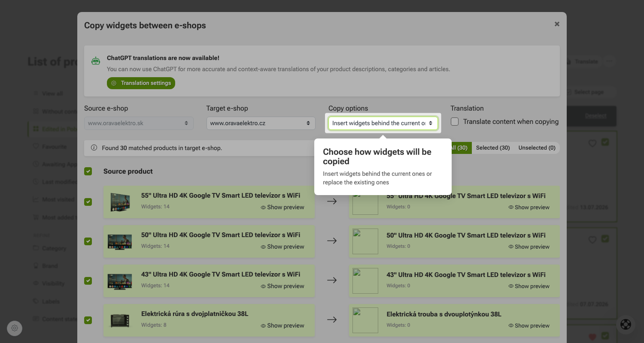The width and height of the screenshot is (644, 343).
Task: Open Visibility refine option in background sidebar
Action: click(x=53, y=283)
